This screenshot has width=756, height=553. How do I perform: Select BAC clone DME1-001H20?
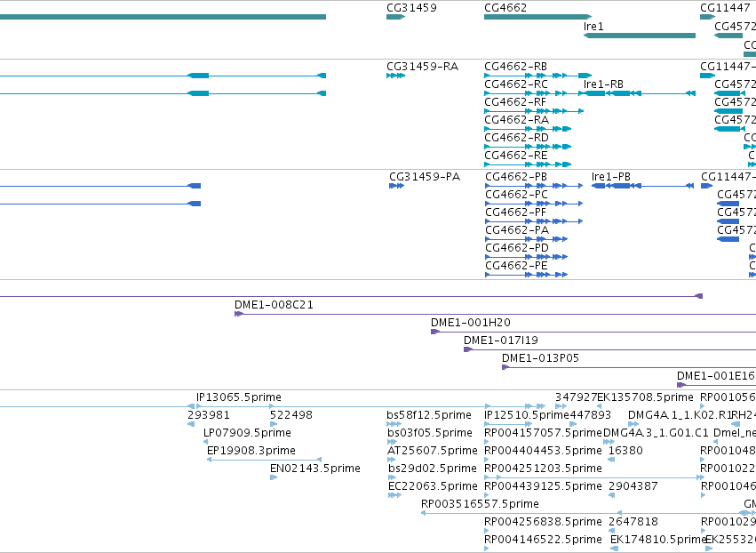471,323
